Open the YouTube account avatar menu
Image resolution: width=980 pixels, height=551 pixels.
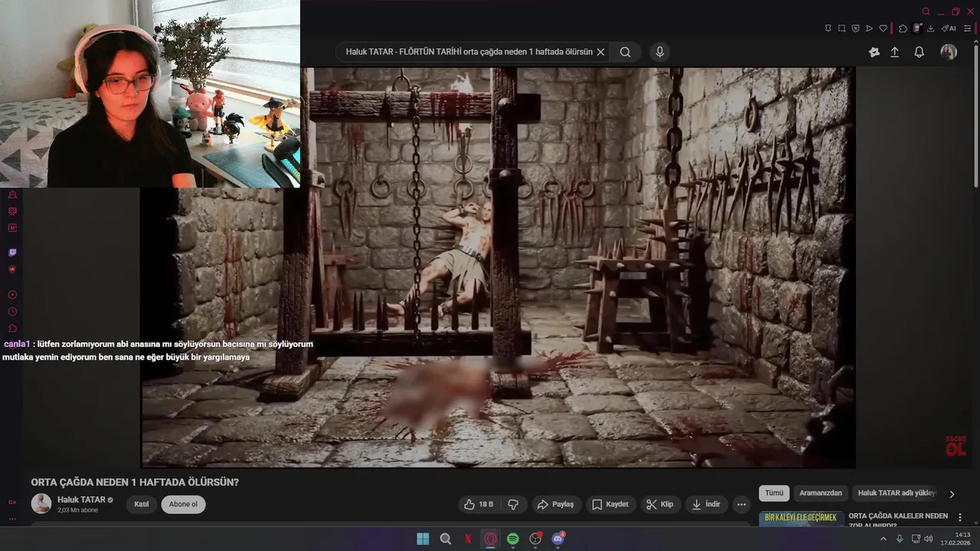tap(949, 52)
